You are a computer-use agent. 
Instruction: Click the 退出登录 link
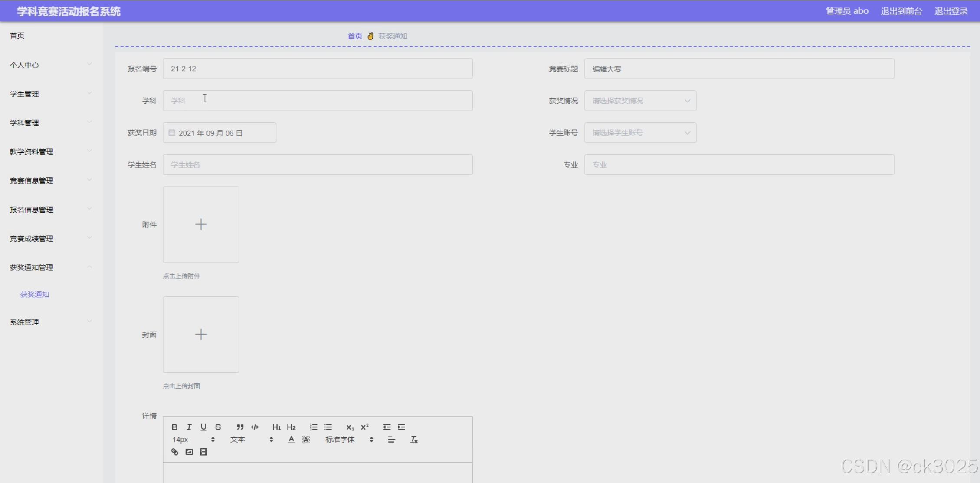951,11
